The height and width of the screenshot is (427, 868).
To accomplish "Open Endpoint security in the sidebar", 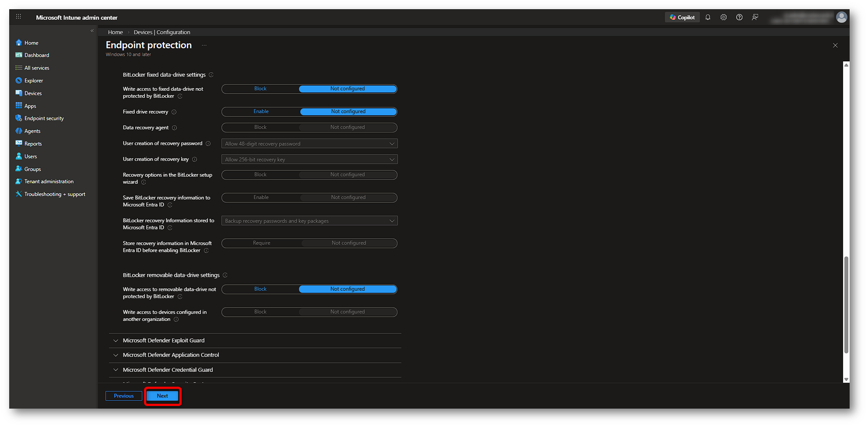I will pos(44,118).
